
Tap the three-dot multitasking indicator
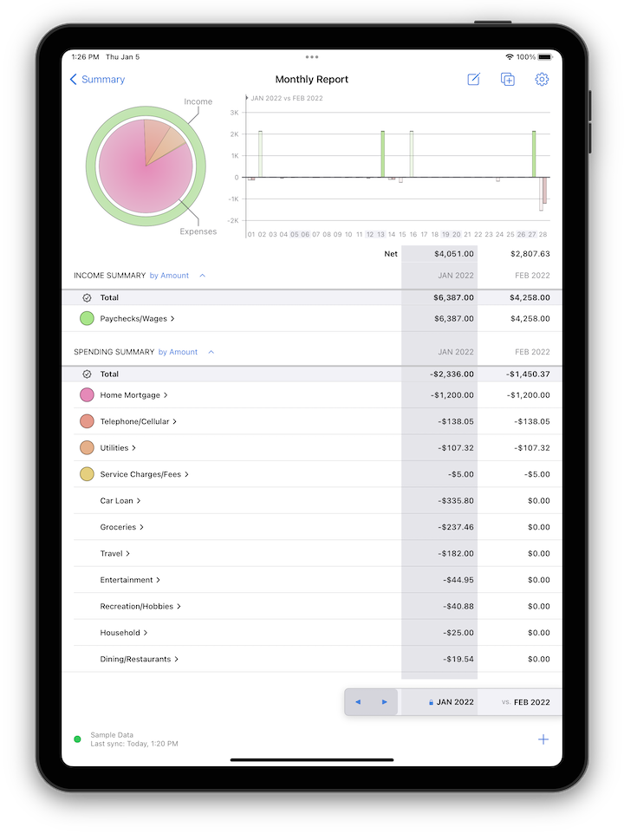[x=312, y=57]
